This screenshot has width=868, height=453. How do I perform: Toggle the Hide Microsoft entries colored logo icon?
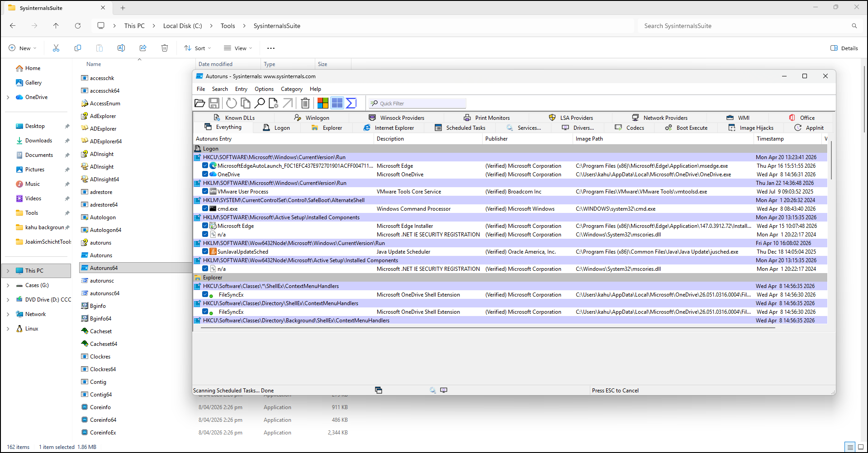pos(323,103)
